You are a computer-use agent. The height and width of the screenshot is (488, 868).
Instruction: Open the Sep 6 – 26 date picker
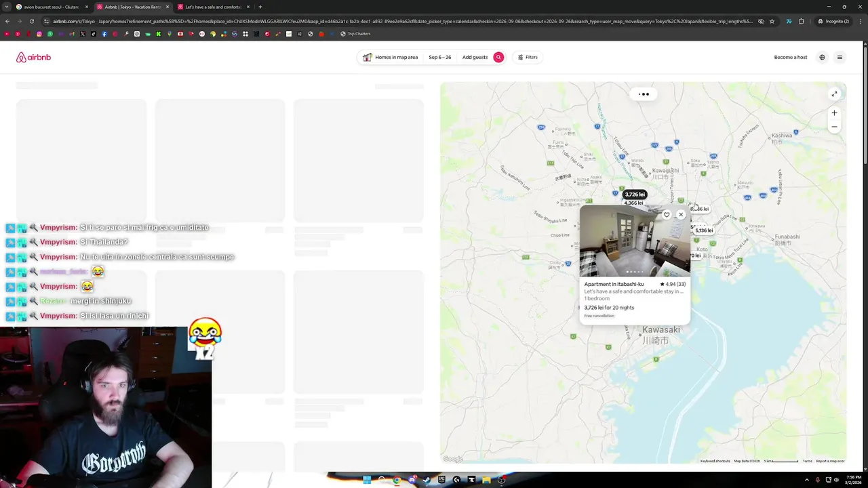coord(439,57)
